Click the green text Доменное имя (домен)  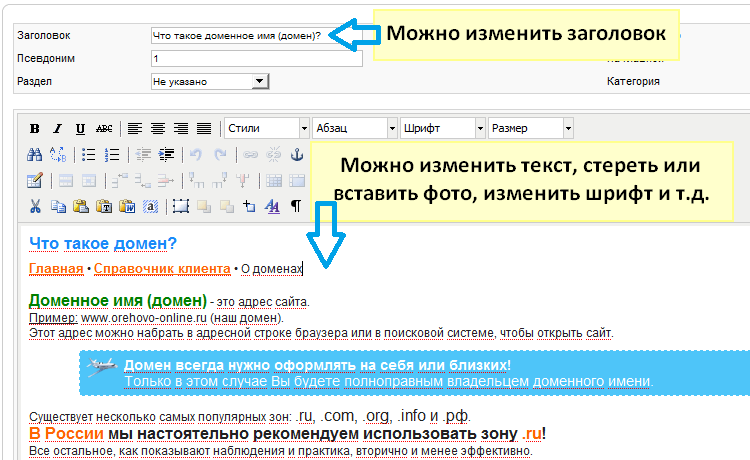(118, 301)
